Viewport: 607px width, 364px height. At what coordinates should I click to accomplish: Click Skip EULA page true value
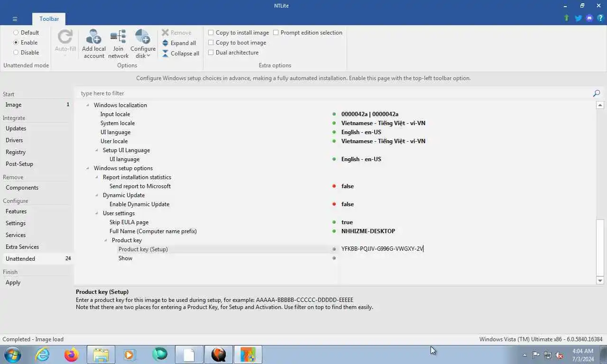click(347, 222)
